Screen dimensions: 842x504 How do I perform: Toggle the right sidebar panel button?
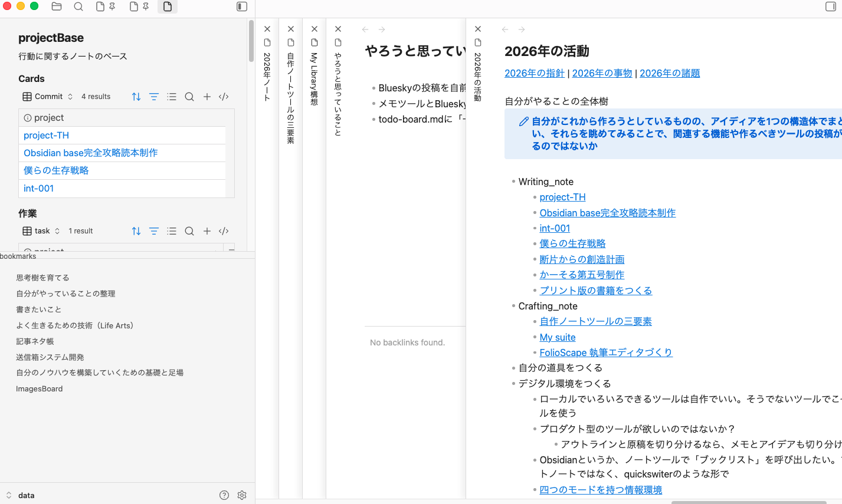831,6
